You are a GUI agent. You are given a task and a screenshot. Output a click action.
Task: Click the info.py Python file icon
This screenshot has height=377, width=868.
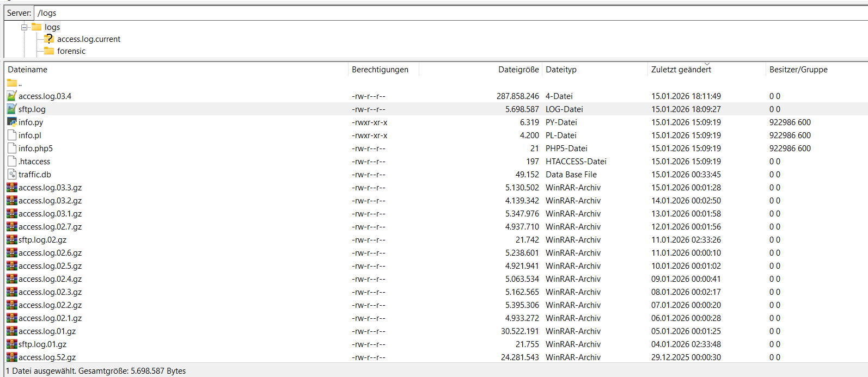[x=12, y=122]
